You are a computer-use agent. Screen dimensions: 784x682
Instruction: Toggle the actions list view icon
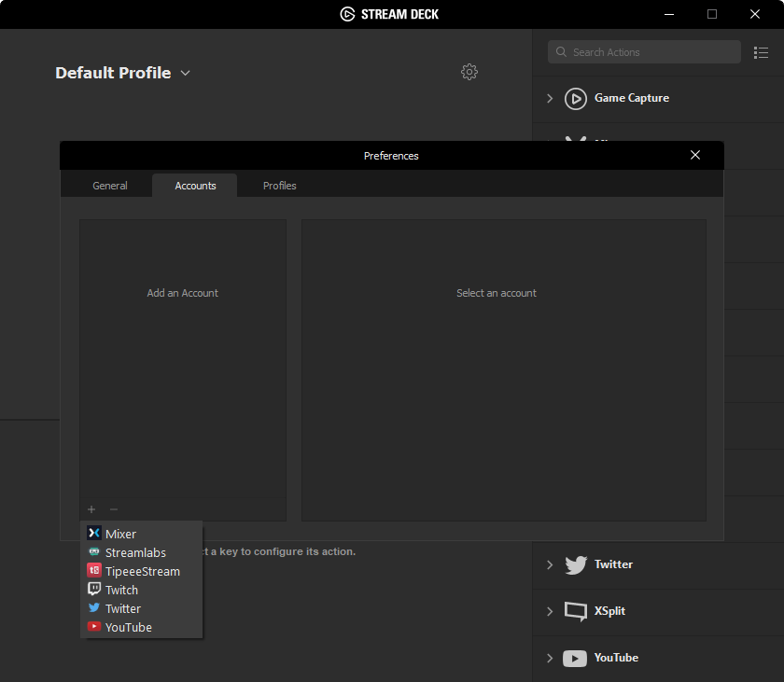coord(761,52)
